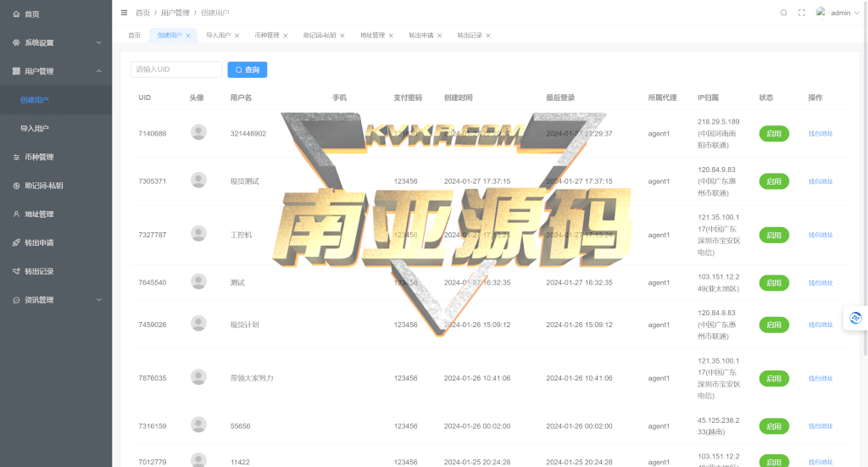Open 钱包地址 link for user 7140688
Viewport: 868px width, 467px height.
821,134
